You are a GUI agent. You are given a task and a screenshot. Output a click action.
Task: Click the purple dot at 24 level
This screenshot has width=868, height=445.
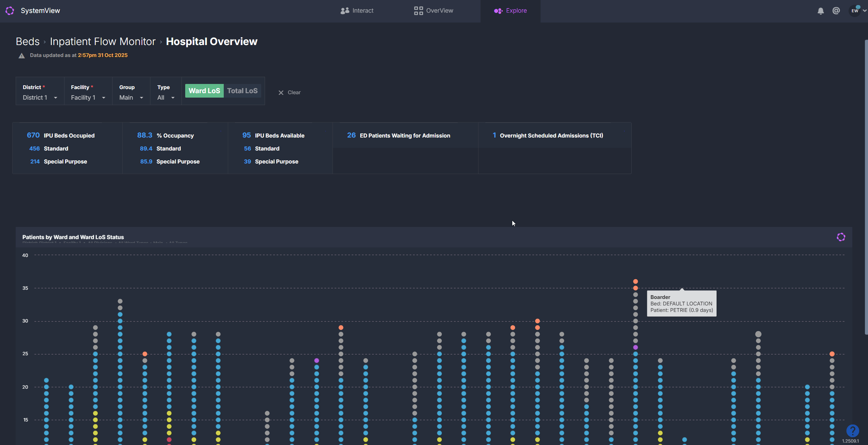[x=317, y=360]
